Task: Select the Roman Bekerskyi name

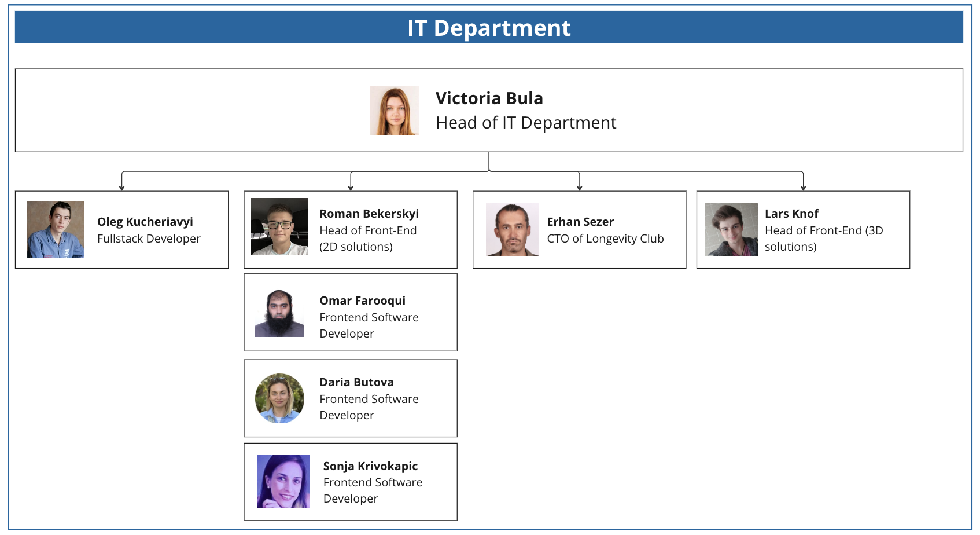Action: click(369, 214)
